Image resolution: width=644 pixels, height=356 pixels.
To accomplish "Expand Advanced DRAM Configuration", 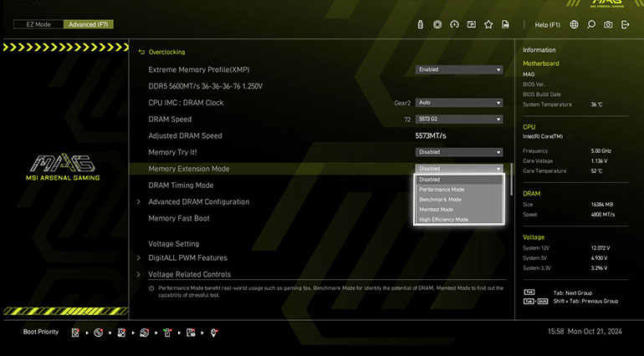I will 138,202.
